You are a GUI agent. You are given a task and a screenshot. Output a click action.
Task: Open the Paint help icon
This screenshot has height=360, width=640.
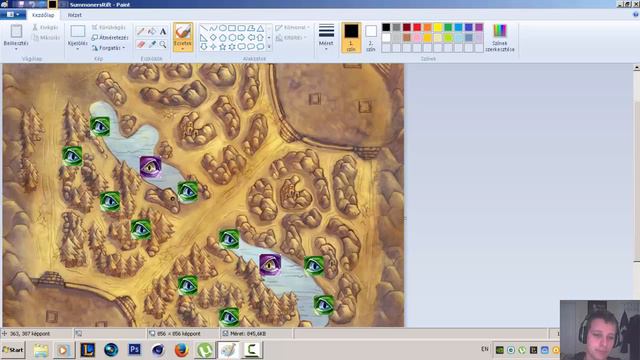[636, 14]
